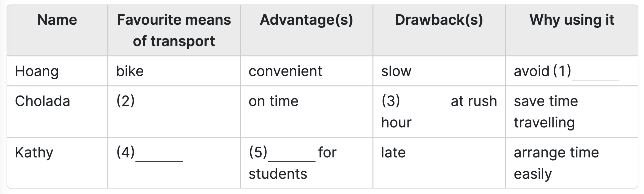Click blank (5) before for students
Viewport: 644px width, 194px height.
click(x=292, y=156)
